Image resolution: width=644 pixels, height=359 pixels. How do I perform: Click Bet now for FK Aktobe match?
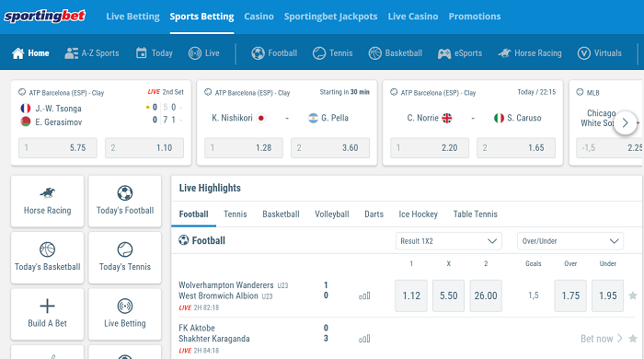(602, 339)
